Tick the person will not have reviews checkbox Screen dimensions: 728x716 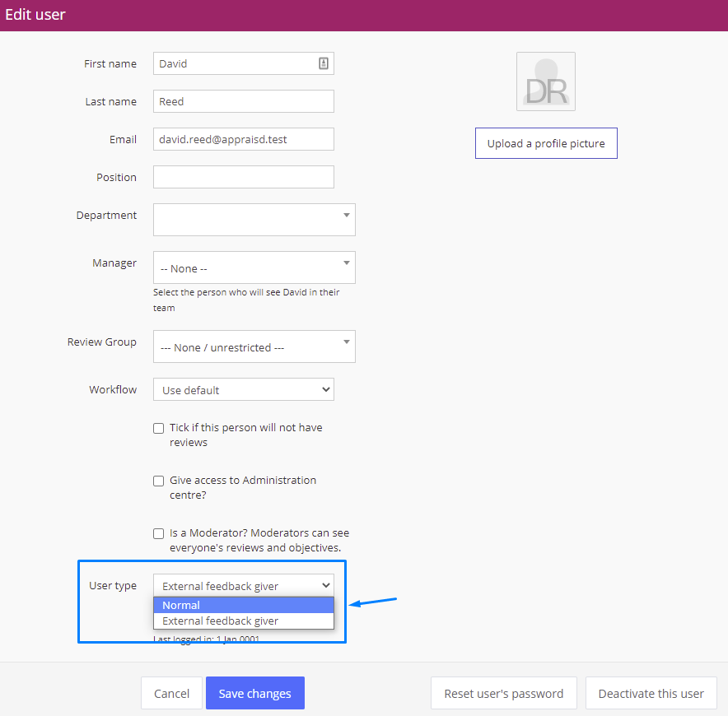pos(159,428)
